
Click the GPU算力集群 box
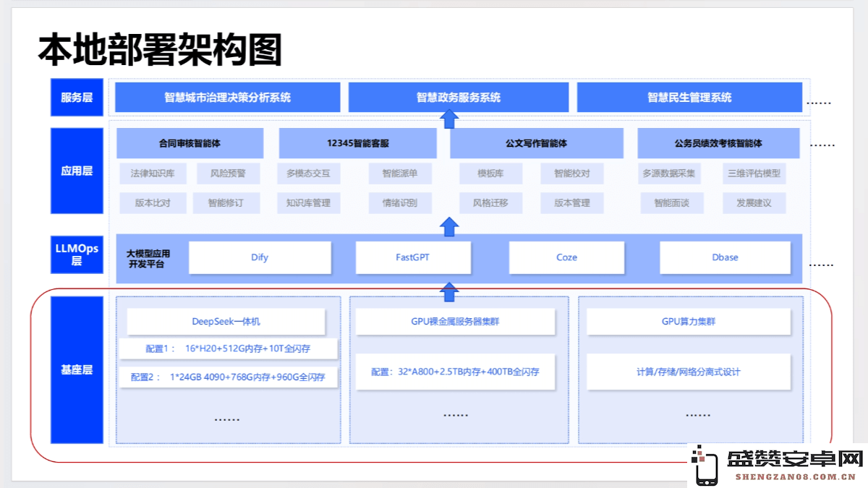(689, 322)
